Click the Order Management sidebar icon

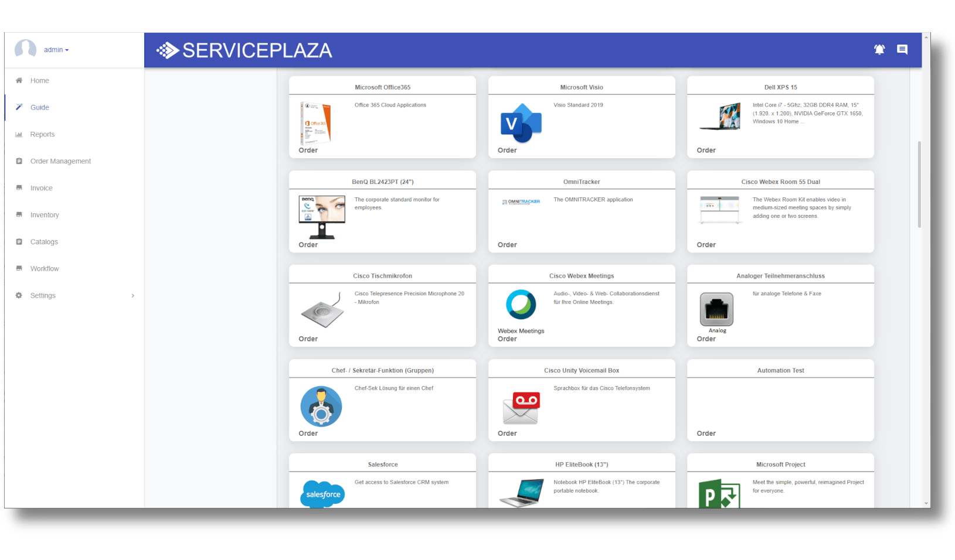19,161
